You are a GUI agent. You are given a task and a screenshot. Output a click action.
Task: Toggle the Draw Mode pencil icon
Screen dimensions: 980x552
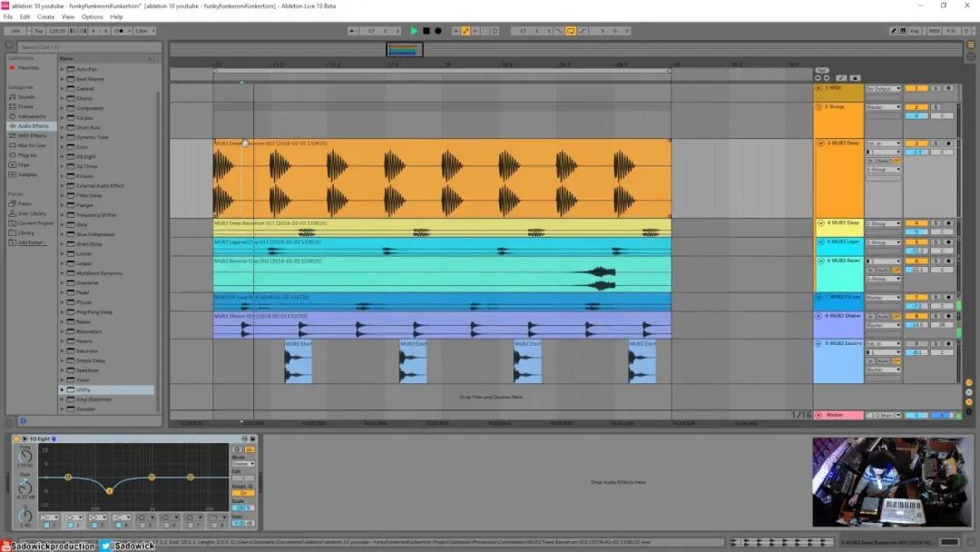[x=893, y=31]
